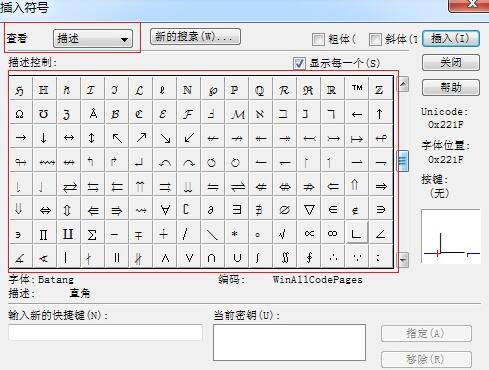Click the 当前密钥(U) list box
Screen dimensions: 489x370
tap(289, 342)
